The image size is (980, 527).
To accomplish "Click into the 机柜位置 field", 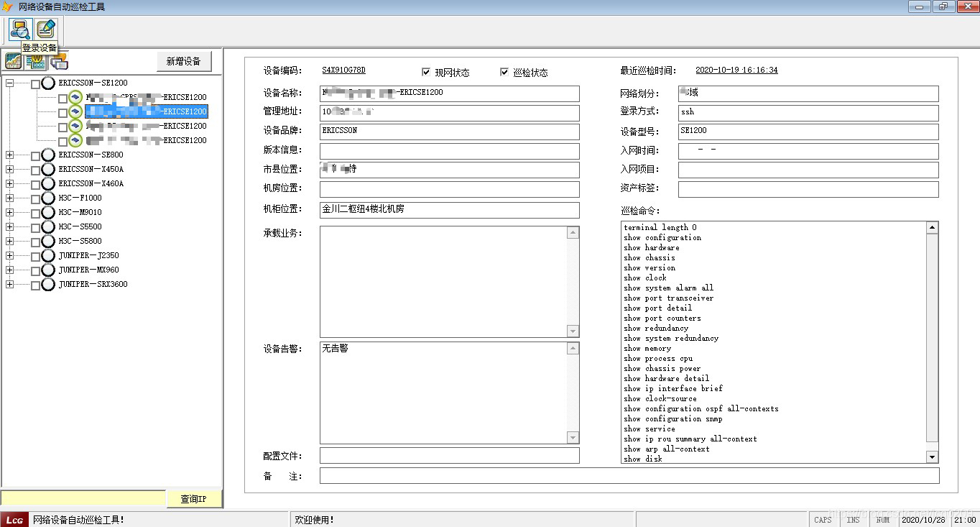I will click(449, 210).
